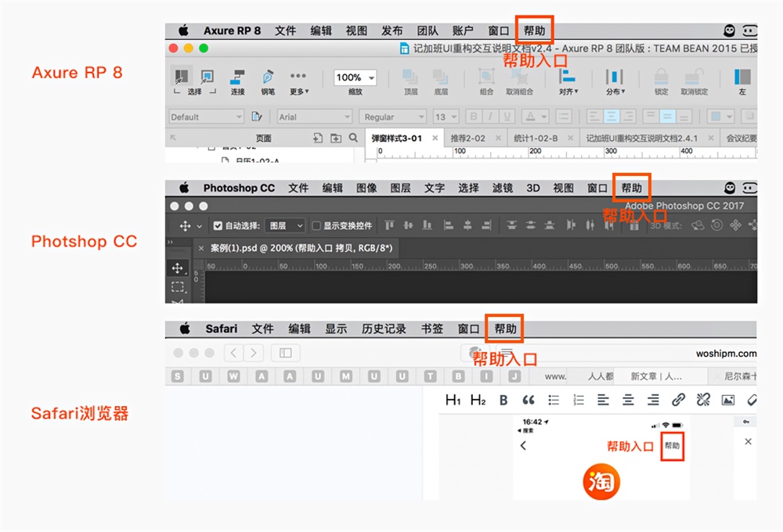The image size is (783, 532).
Task: Click the Axure 取消锁定 unlock icon
Action: click(694, 77)
